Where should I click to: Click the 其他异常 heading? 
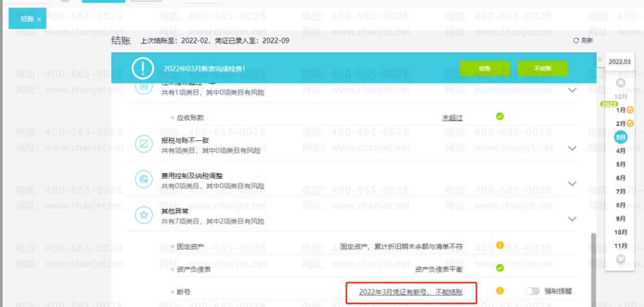click(x=175, y=211)
